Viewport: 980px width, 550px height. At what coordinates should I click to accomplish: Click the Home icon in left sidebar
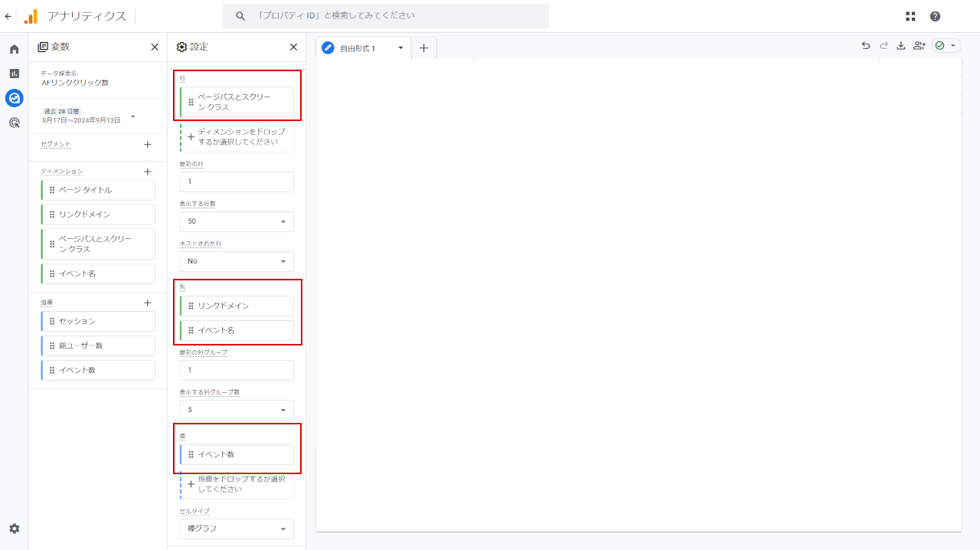(x=14, y=49)
